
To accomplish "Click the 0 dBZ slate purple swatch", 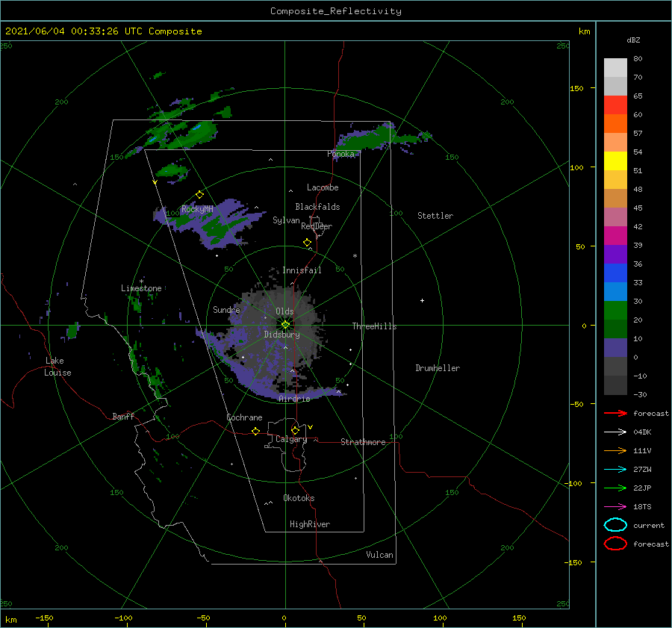I will point(615,348).
